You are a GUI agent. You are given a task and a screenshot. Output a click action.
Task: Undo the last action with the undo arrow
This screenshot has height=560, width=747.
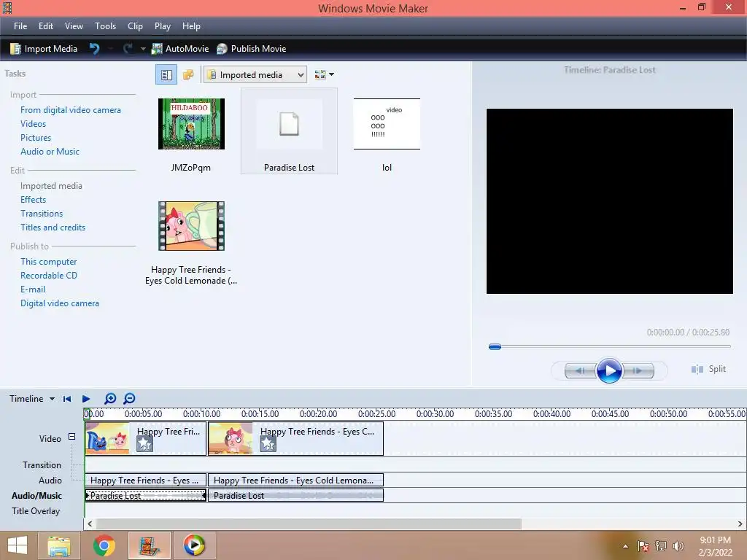[94, 49]
